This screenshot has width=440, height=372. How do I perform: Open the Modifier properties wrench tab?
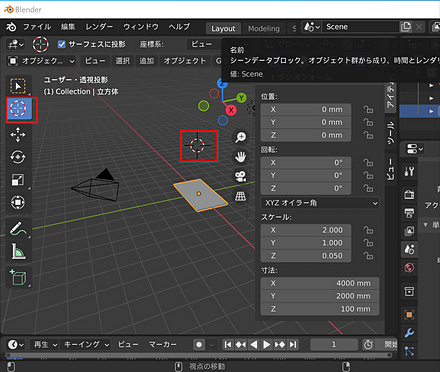pyautogui.click(x=409, y=332)
